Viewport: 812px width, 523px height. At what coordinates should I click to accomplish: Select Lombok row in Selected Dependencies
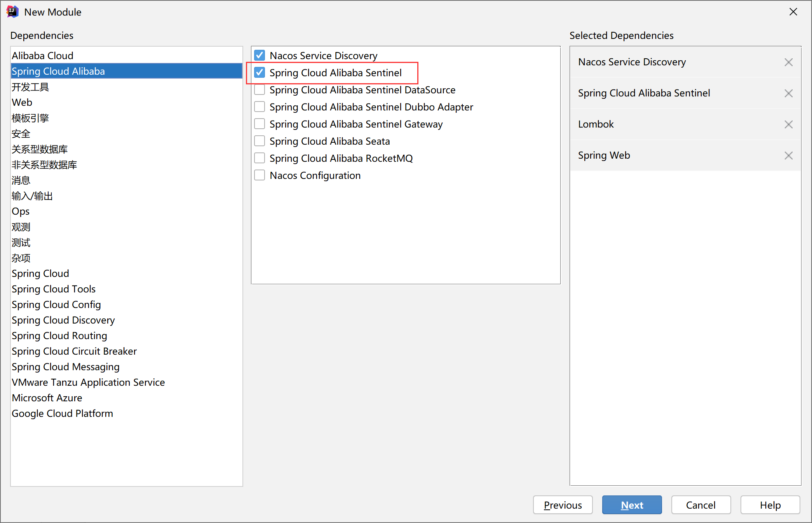point(685,124)
